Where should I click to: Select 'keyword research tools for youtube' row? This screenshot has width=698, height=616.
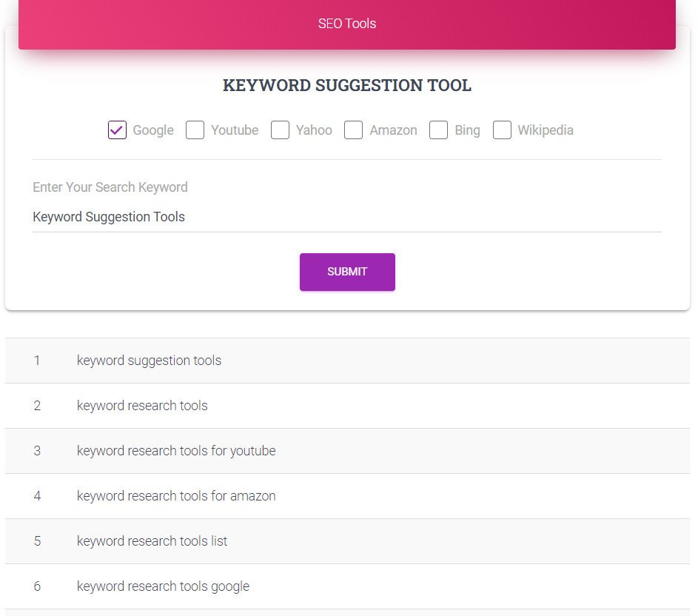point(347,451)
